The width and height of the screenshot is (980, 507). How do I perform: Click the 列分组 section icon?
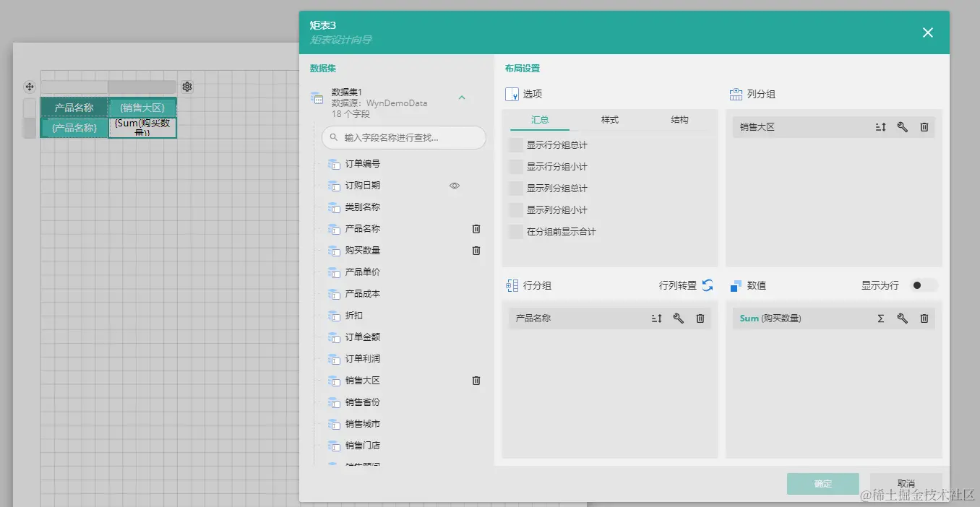click(736, 95)
